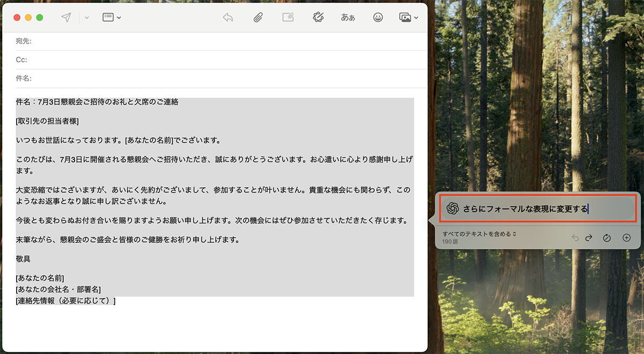The height and width of the screenshot is (354, 644).
Task: Click the [あなたの会社名・部署名] line
Action: 58,290
